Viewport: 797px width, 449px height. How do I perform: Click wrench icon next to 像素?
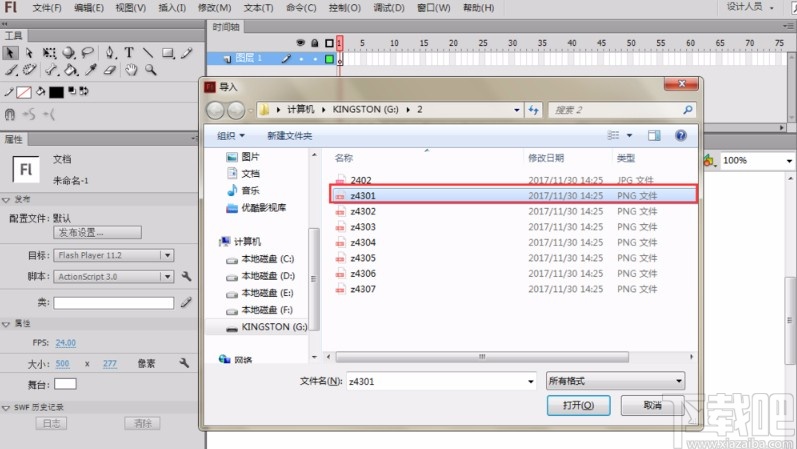point(184,363)
